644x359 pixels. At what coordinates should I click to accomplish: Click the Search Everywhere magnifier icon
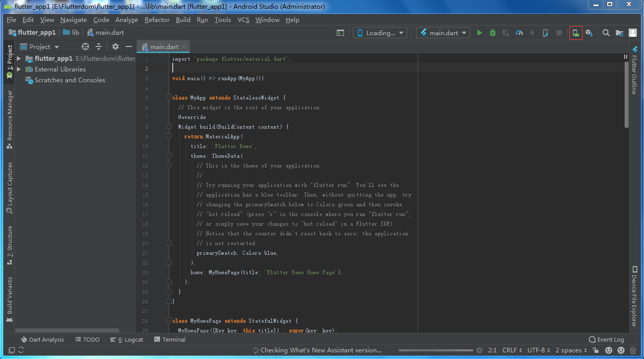pyautogui.click(x=606, y=33)
